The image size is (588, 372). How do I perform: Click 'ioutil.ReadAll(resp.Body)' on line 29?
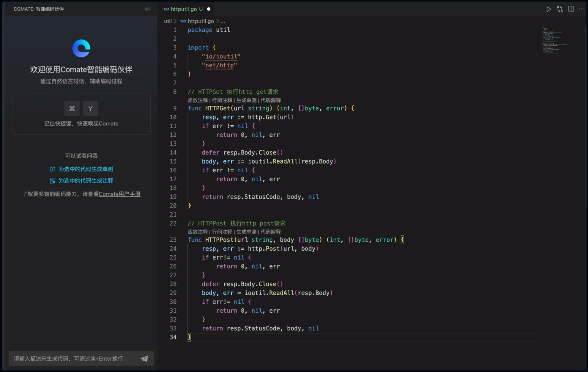coord(289,293)
